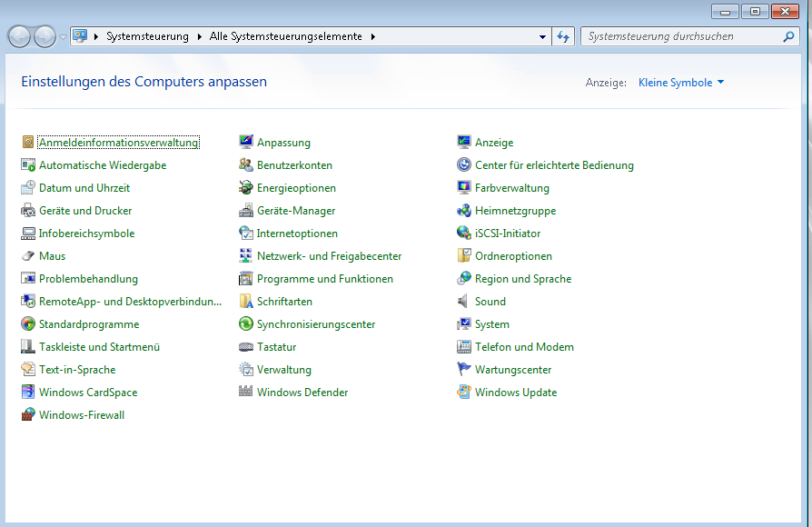
Task: Select the Energieoptionen icon
Action: click(x=246, y=187)
